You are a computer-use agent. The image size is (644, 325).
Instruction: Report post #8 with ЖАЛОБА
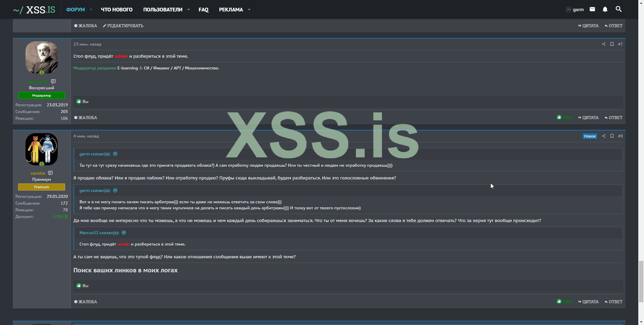click(x=86, y=302)
